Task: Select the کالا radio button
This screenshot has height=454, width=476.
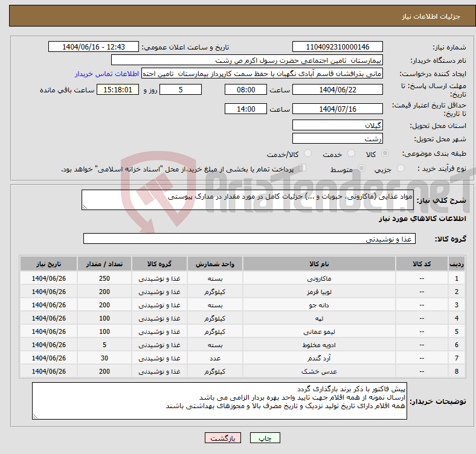Action: [x=385, y=154]
